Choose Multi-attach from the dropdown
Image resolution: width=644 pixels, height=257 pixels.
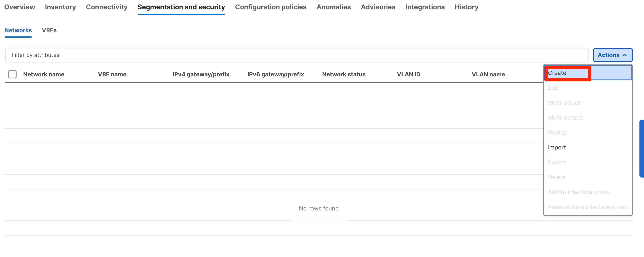564,102
